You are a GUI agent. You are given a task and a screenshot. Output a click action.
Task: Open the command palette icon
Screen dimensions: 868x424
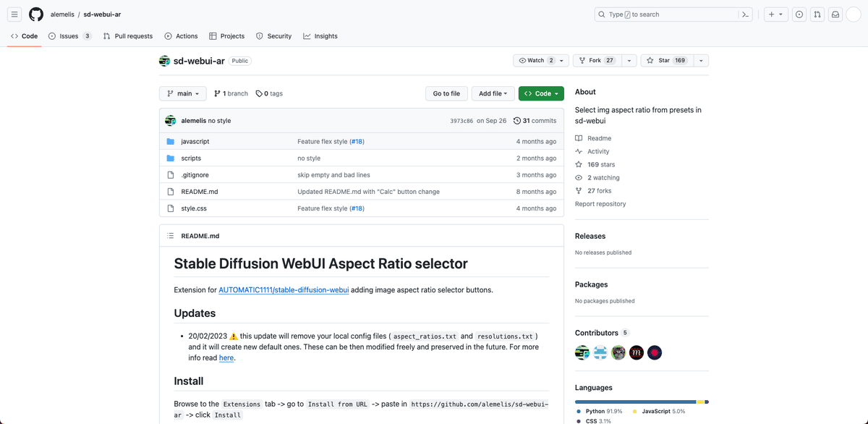point(745,14)
